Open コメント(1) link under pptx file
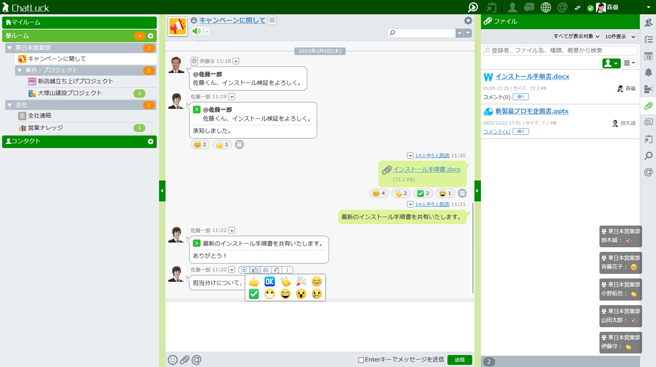The height and width of the screenshot is (367, 656). [x=497, y=132]
